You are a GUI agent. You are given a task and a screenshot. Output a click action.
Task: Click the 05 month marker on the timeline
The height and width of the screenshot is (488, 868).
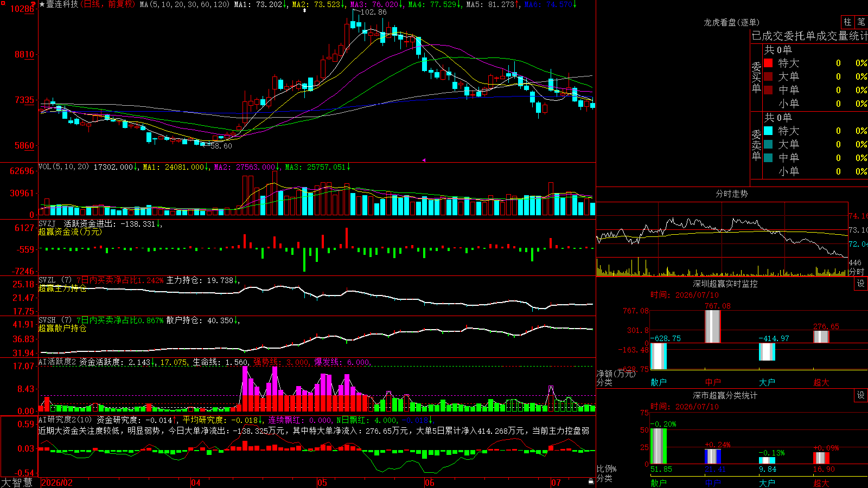coord(322,483)
